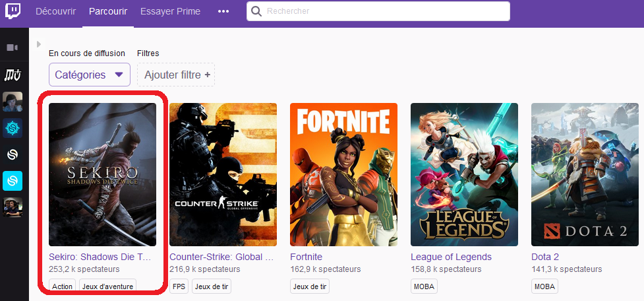The height and width of the screenshot is (301, 644).
Task: Click the camera icon in the sidebar
Action: pos(13,48)
